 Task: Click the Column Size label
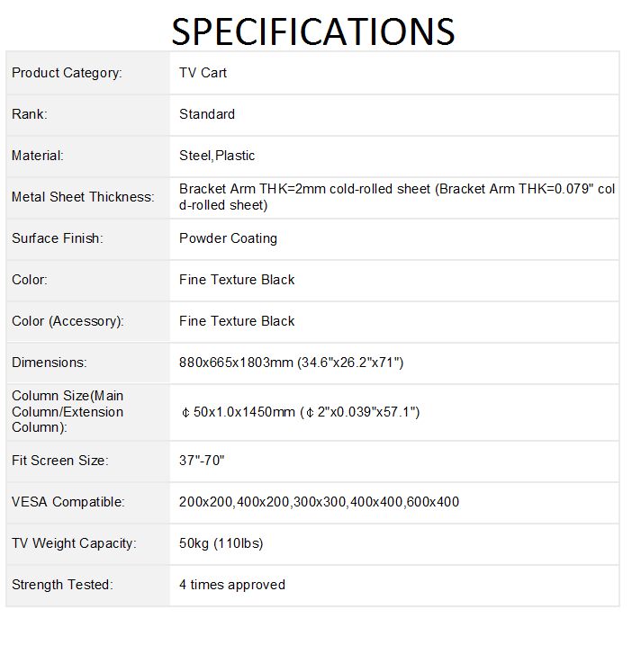(68, 412)
